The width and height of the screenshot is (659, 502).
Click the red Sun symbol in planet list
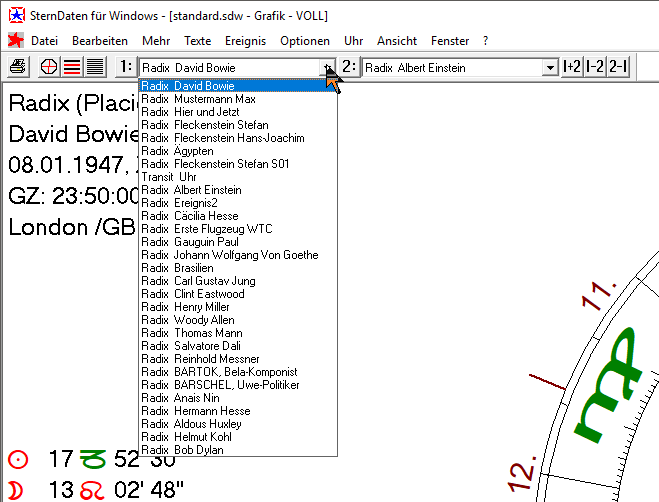18,460
